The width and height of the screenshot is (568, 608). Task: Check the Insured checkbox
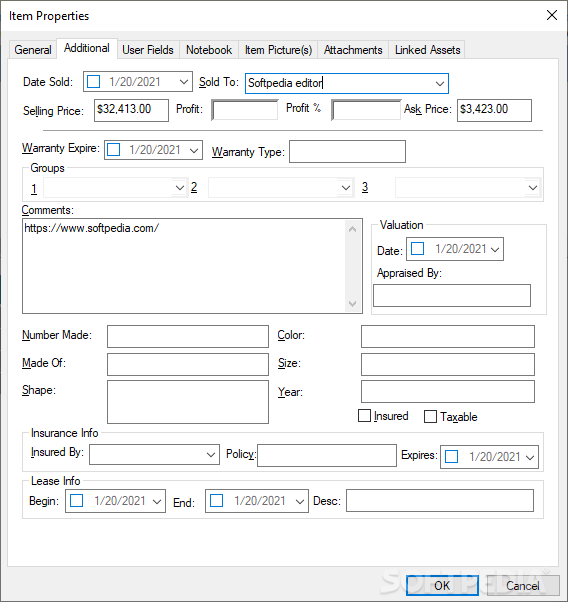click(364, 416)
